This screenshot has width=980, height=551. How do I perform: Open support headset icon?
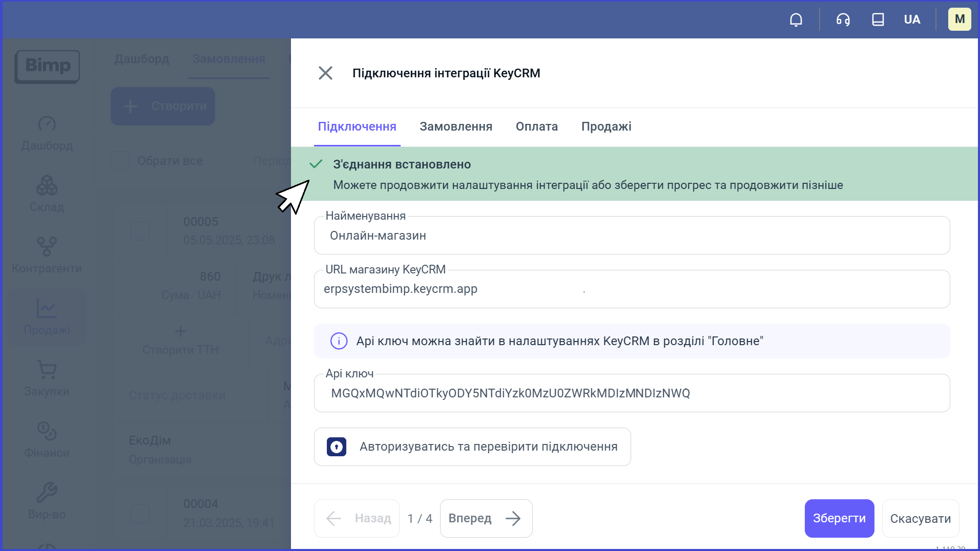[x=843, y=19]
